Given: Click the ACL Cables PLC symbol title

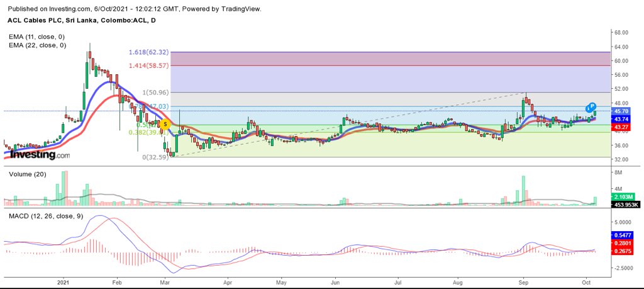Looking at the screenshot, I should [82, 20].
